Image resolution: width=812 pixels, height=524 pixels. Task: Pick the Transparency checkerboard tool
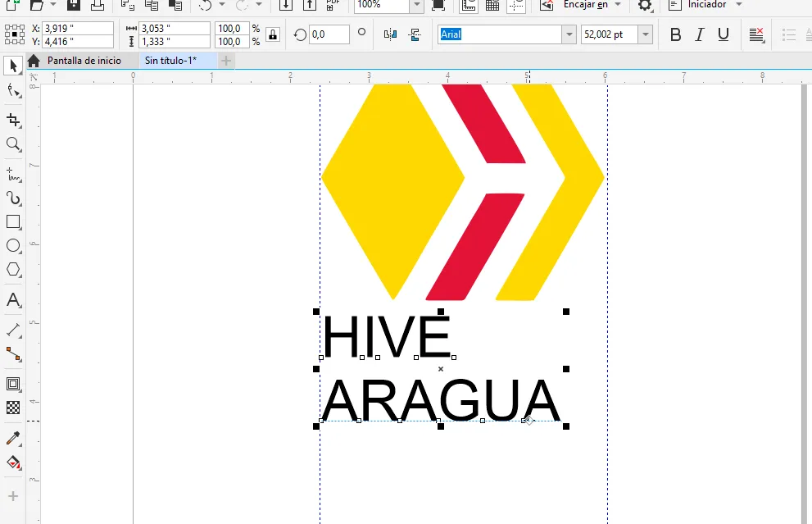[13, 408]
